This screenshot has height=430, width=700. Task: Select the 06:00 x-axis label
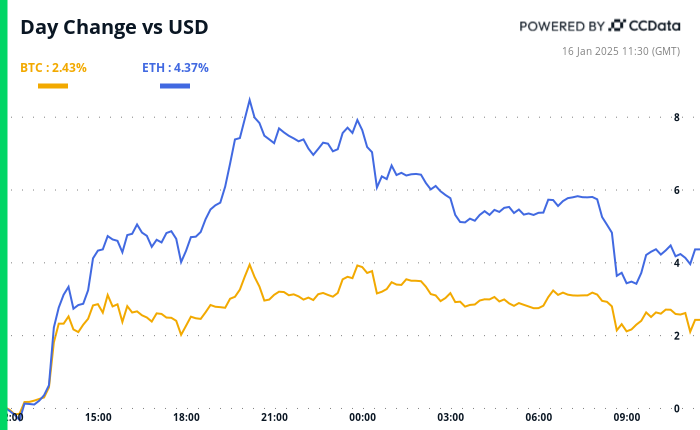pyautogui.click(x=539, y=417)
